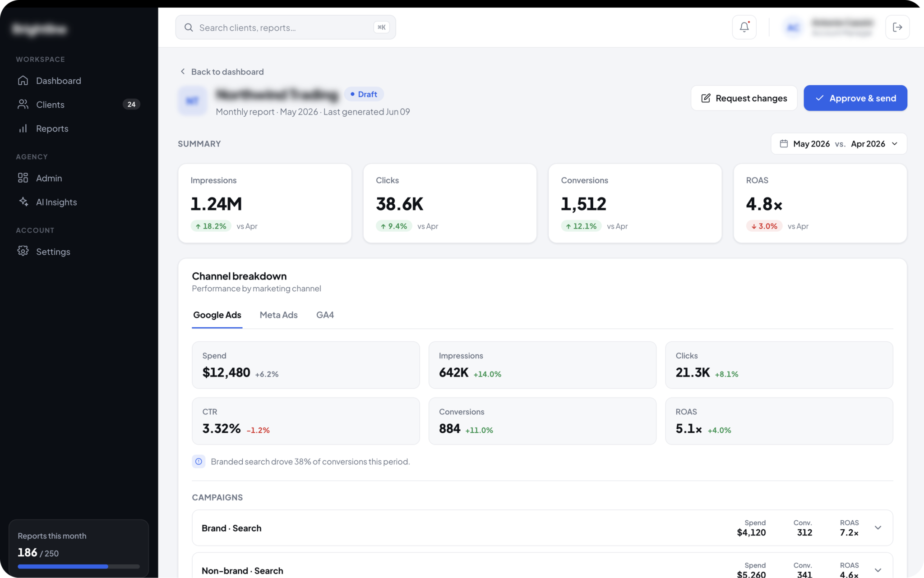This screenshot has height=578, width=924.
Task: Click the CTR 3.32% metric tile
Action: point(305,421)
